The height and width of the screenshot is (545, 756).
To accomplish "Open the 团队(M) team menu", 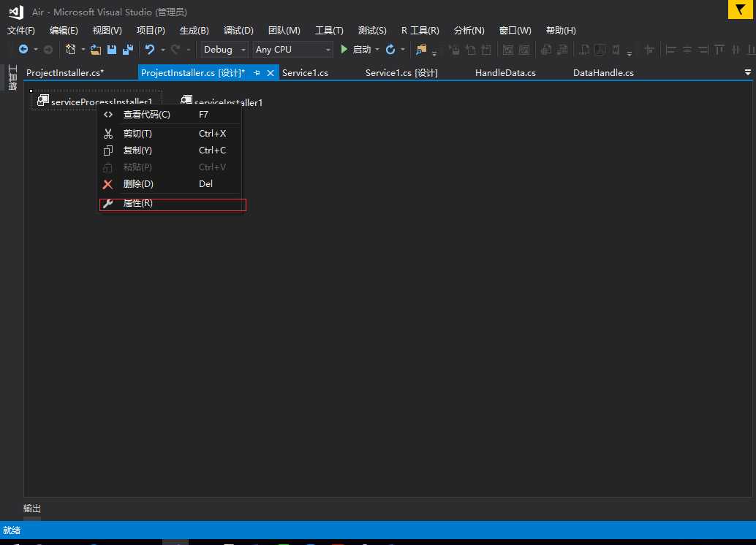I will (284, 31).
